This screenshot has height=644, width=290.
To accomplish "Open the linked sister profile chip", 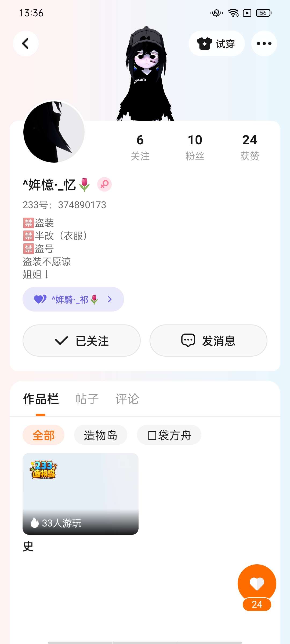I will point(73,299).
